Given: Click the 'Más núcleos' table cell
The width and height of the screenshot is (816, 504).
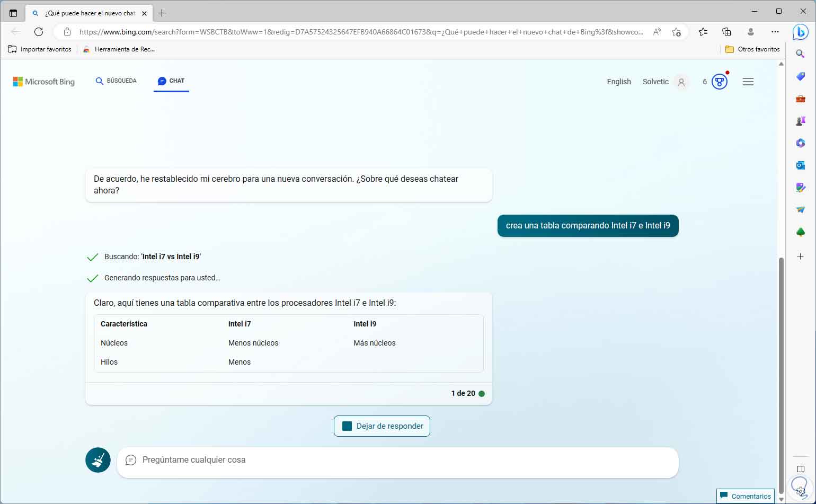Looking at the screenshot, I should pyautogui.click(x=375, y=343).
